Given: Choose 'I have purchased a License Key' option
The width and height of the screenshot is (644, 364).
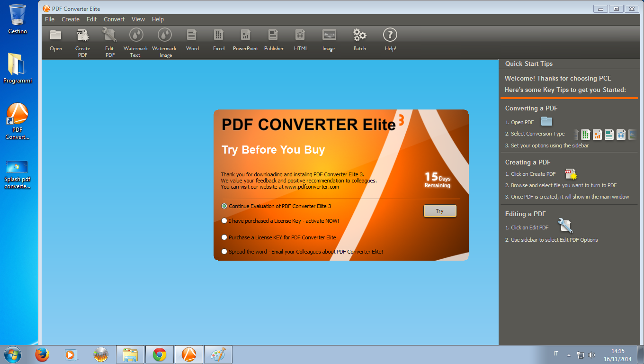Looking at the screenshot, I should click(x=224, y=221).
